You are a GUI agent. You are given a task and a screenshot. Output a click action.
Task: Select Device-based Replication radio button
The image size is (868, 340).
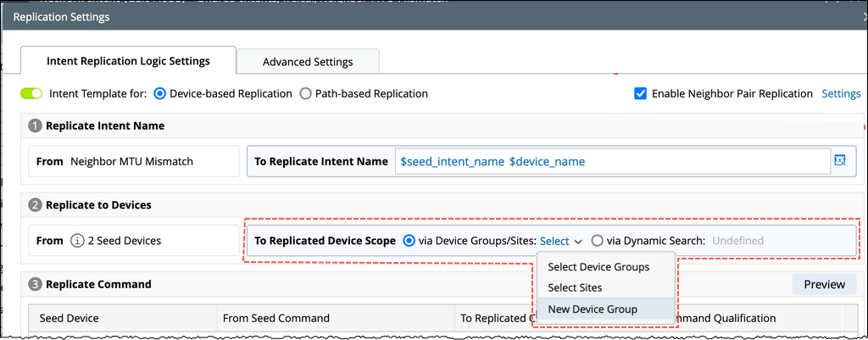coord(161,93)
